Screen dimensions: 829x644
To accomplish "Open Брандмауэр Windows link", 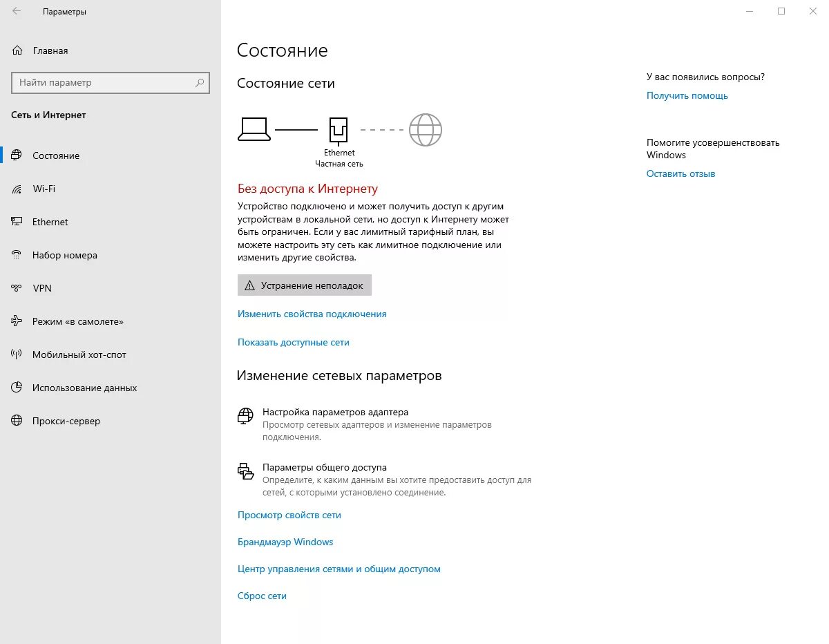I will (x=285, y=542).
